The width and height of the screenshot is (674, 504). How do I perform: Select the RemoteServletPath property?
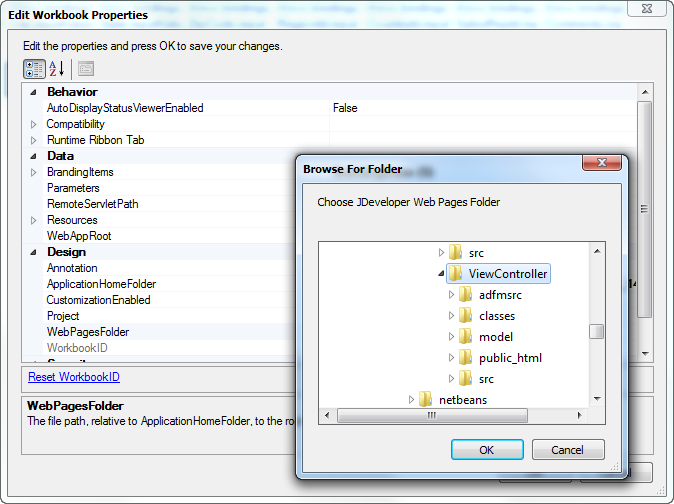click(92, 204)
